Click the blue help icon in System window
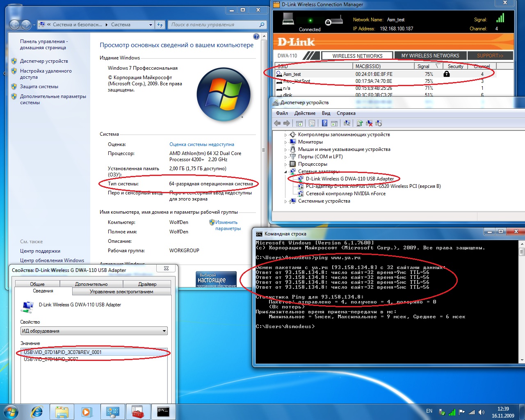Viewport: 525px width, 420px height. pos(256,37)
